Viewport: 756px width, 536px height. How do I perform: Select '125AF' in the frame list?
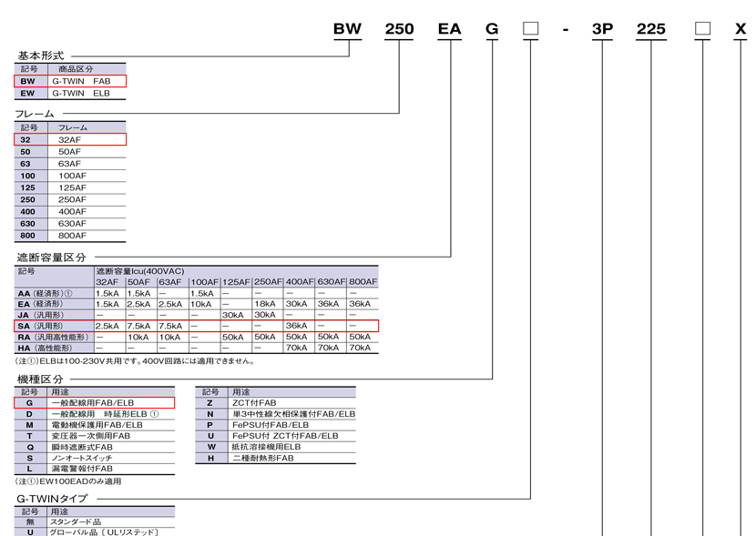pyautogui.click(x=70, y=187)
